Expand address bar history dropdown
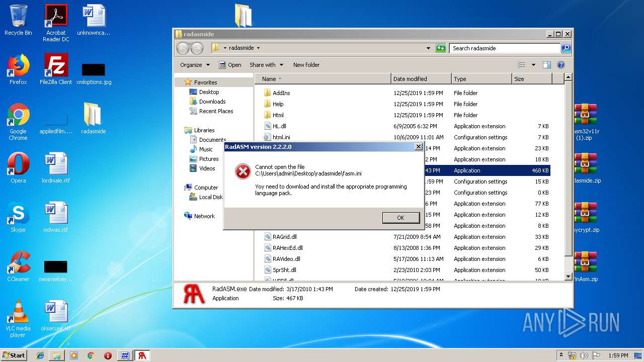This screenshot has width=644, height=362. (428, 48)
